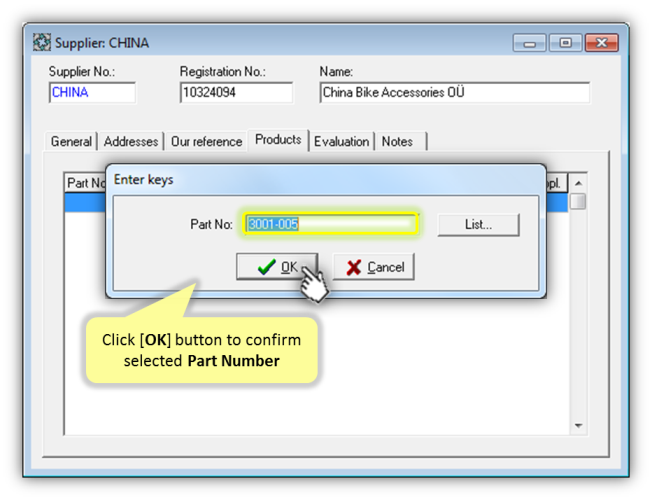Click the products list scroll down arrow
The height and width of the screenshot is (500, 652).
[578, 426]
